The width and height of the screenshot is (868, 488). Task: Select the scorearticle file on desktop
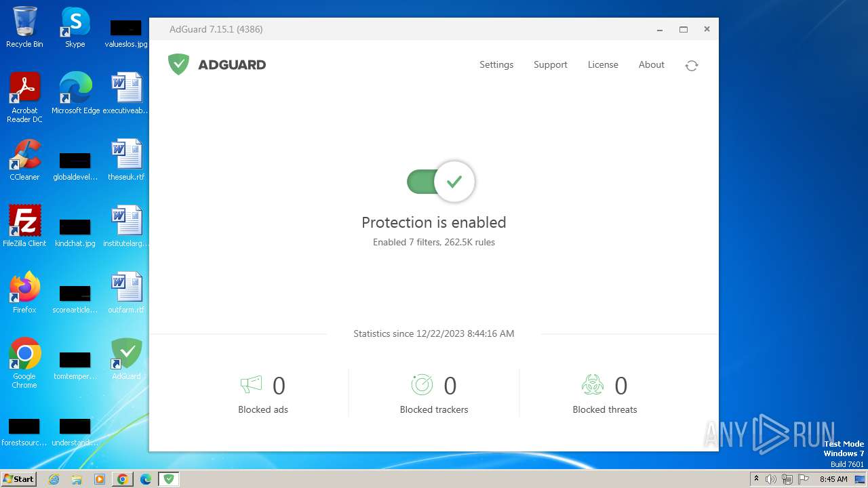point(75,299)
